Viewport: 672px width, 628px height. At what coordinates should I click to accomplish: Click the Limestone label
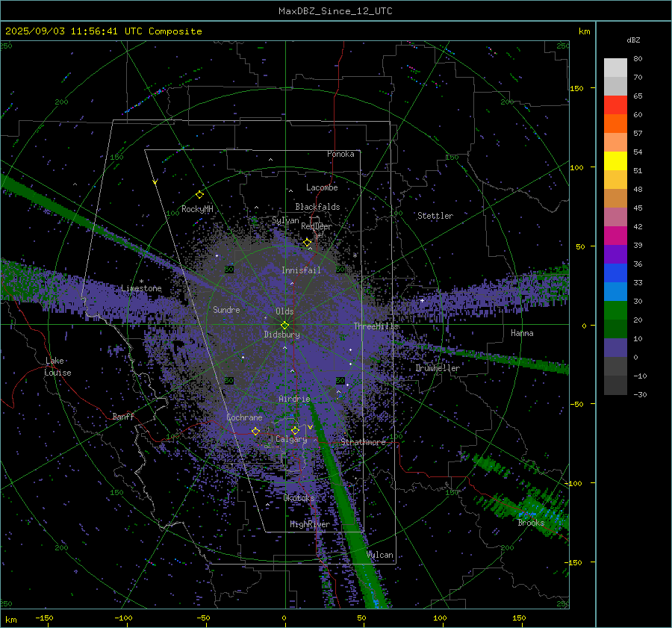[141, 288]
